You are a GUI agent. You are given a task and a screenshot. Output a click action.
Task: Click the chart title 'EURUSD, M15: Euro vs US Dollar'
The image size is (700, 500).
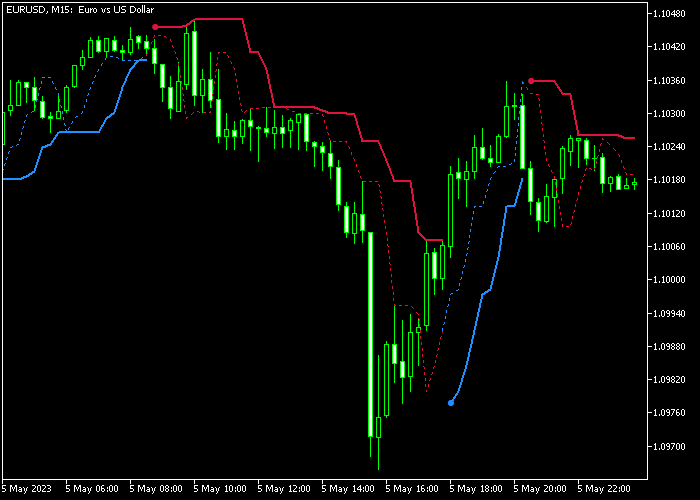[x=80, y=9]
